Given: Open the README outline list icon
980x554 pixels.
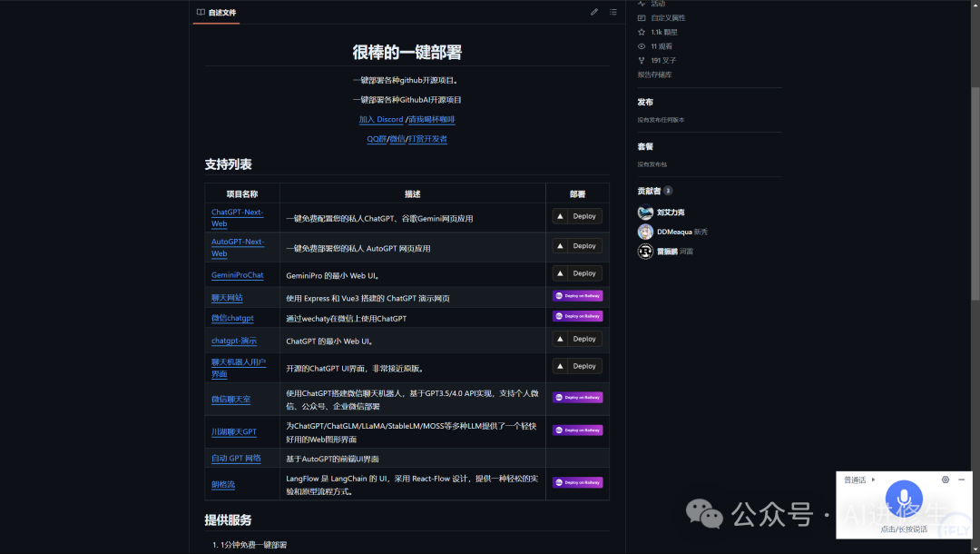Looking at the screenshot, I should click(x=613, y=12).
